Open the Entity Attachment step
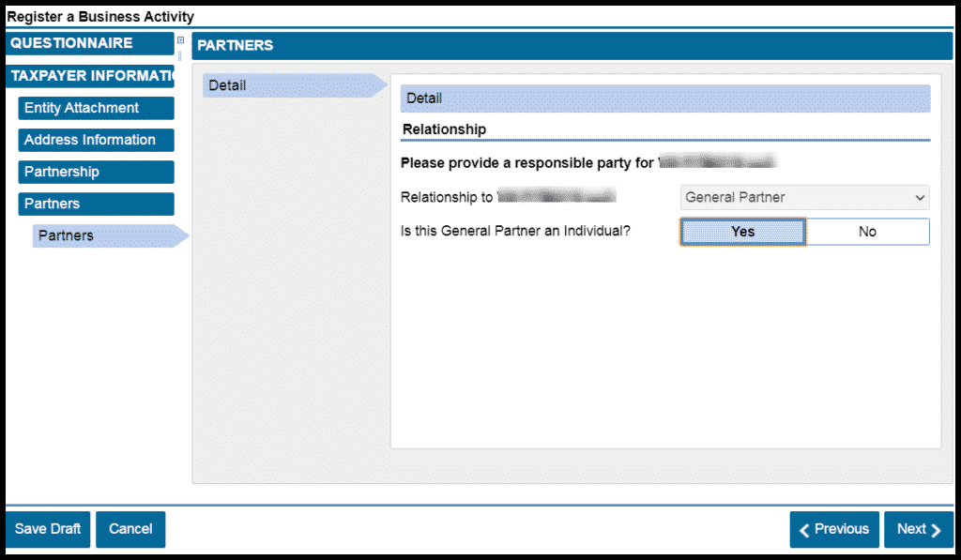This screenshot has width=961, height=560. point(96,108)
